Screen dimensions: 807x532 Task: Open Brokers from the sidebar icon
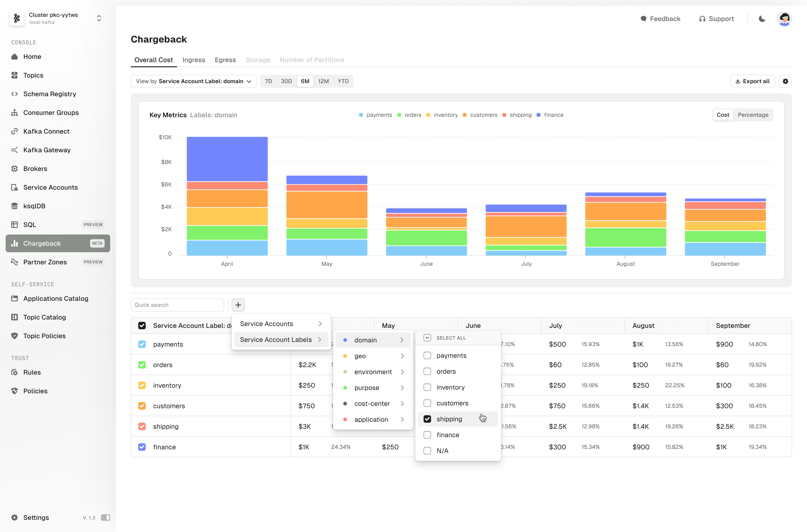pos(14,169)
